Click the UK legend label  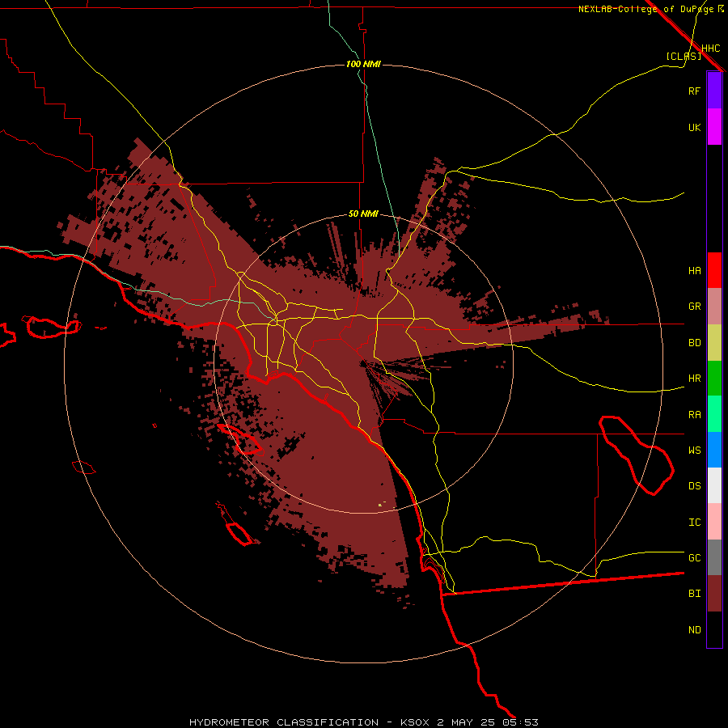tap(694, 128)
